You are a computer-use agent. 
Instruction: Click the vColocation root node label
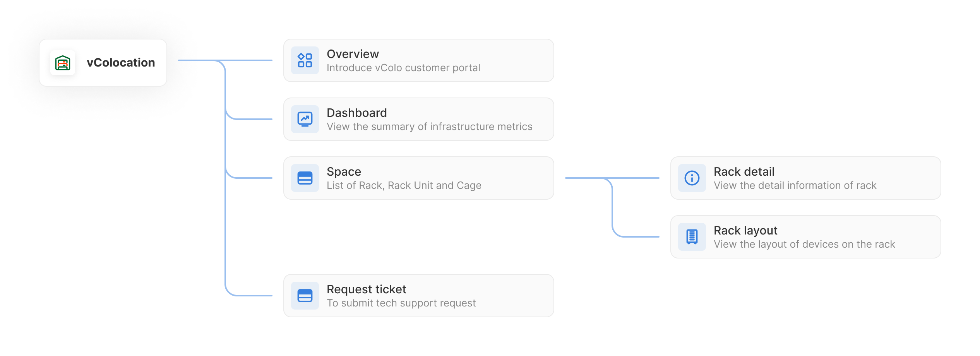pos(121,63)
